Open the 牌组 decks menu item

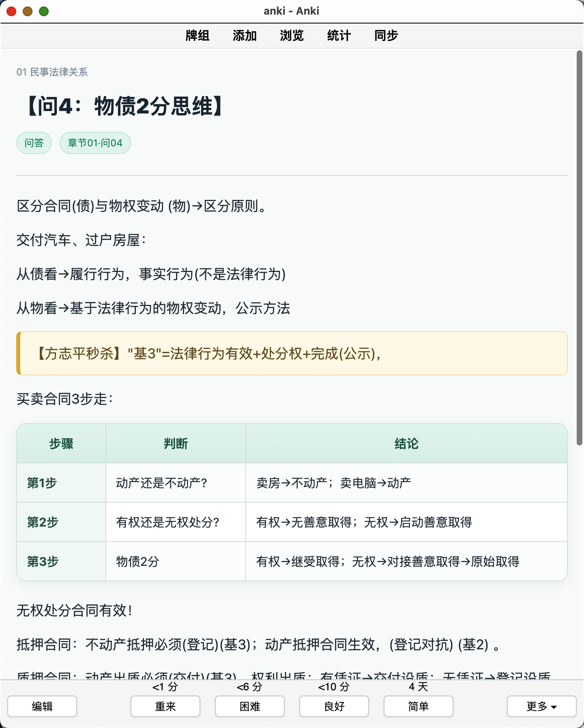point(197,36)
